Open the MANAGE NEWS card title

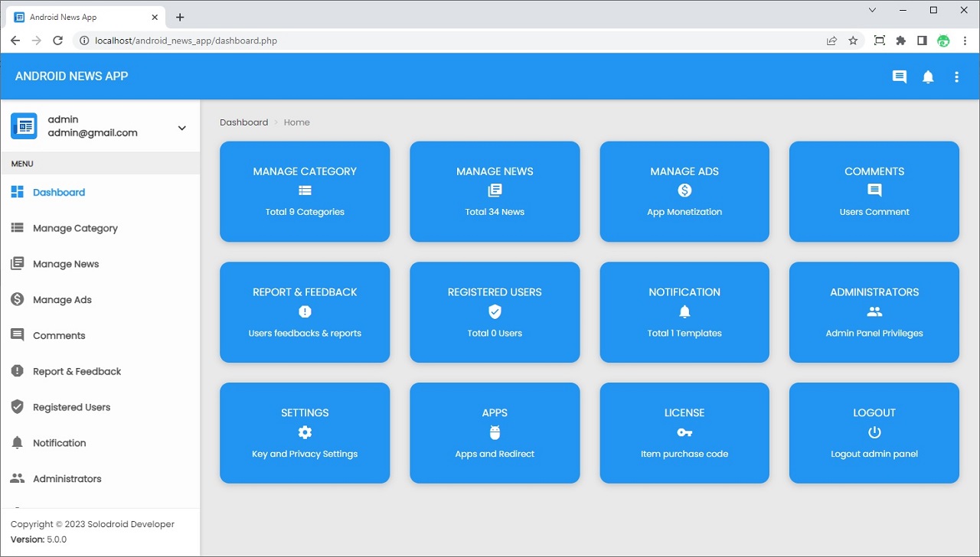click(x=495, y=171)
